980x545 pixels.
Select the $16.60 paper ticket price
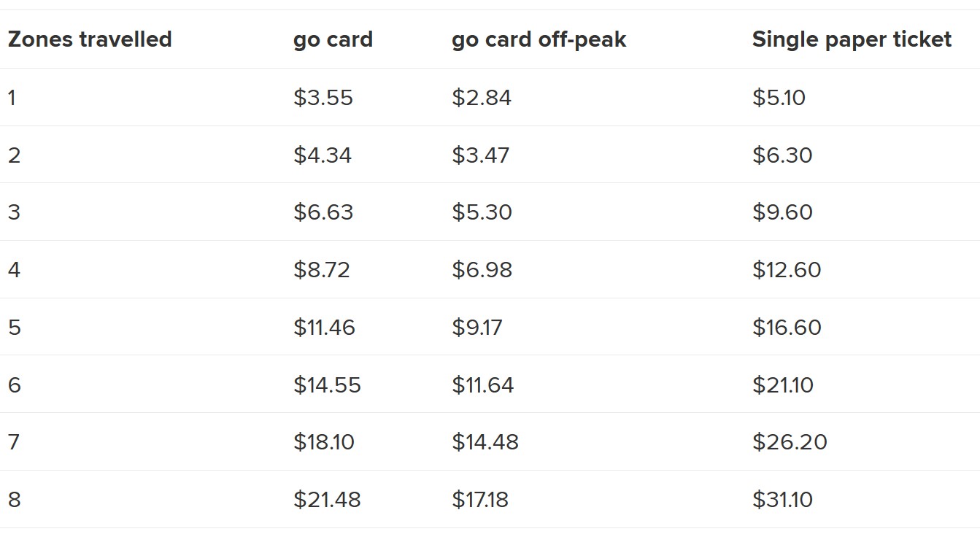pyautogui.click(x=787, y=328)
